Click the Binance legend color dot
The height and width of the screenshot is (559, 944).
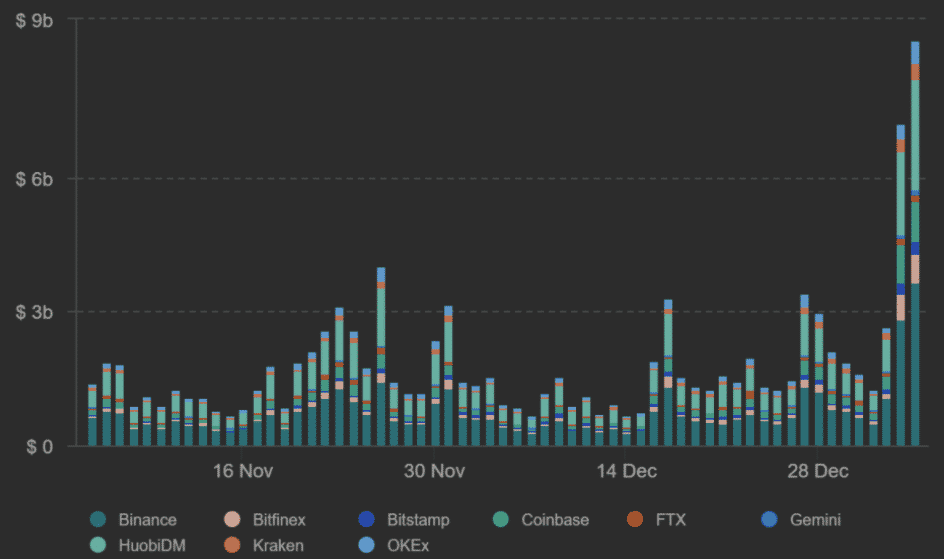point(98,519)
